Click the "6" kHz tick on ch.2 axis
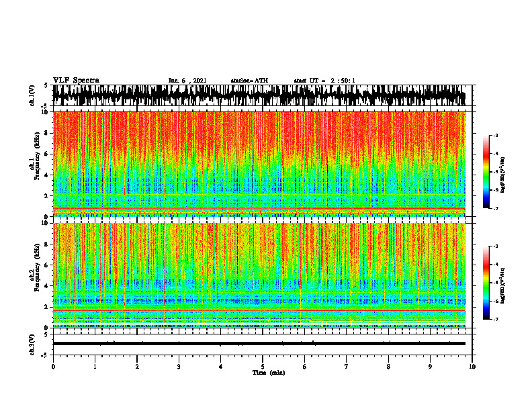This screenshot has width=532, height=411. [x=47, y=265]
